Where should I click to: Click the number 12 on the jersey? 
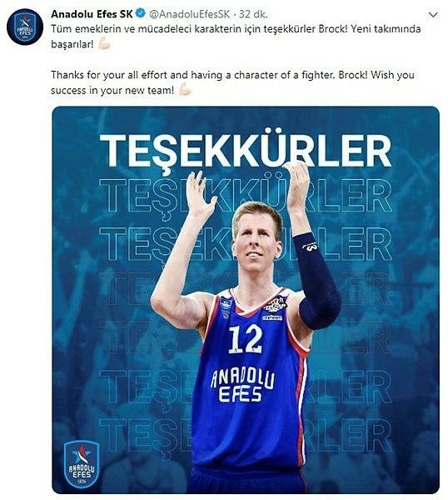[x=246, y=339]
